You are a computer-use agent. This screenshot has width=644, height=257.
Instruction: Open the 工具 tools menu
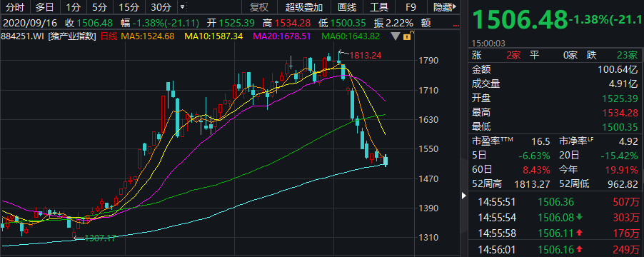click(x=379, y=7)
